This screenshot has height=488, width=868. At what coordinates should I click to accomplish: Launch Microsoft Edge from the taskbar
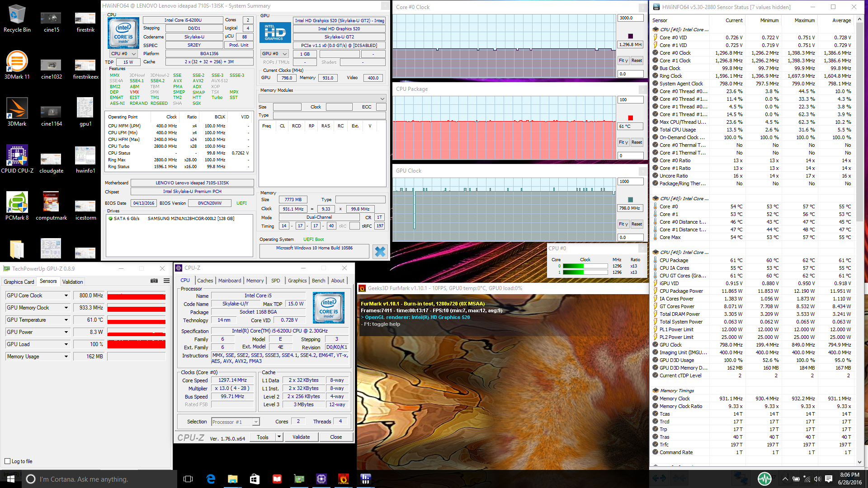[x=211, y=479]
